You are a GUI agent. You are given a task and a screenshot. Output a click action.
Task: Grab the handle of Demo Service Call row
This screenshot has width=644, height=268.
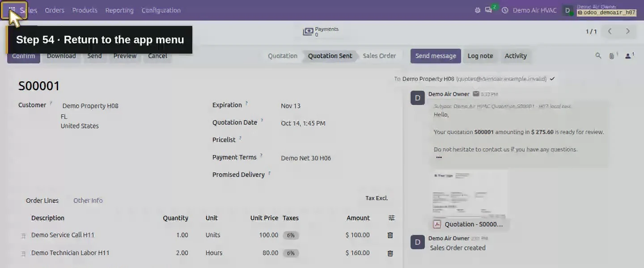[x=23, y=236]
